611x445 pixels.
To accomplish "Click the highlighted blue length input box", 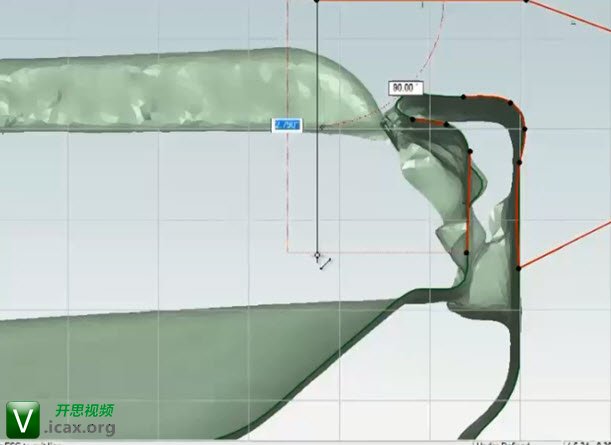I will 287,125.
